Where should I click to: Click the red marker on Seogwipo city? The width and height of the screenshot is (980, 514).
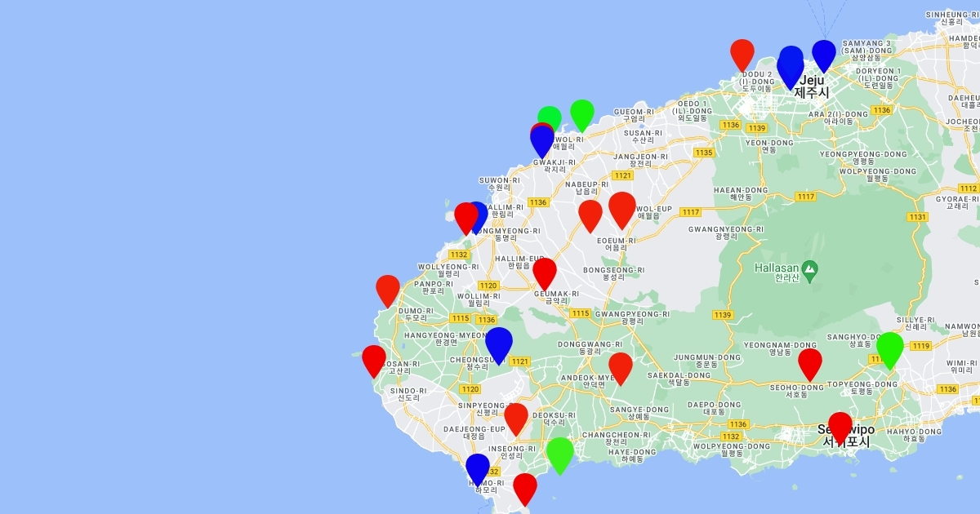(x=840, y=427)
